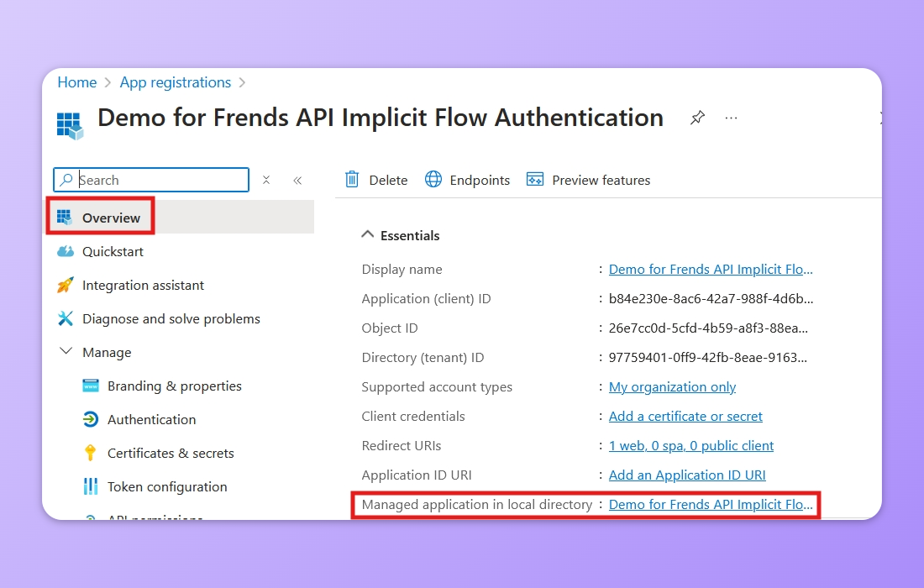
Task: Open the Authentication settings page
Action: coord(151,419)
